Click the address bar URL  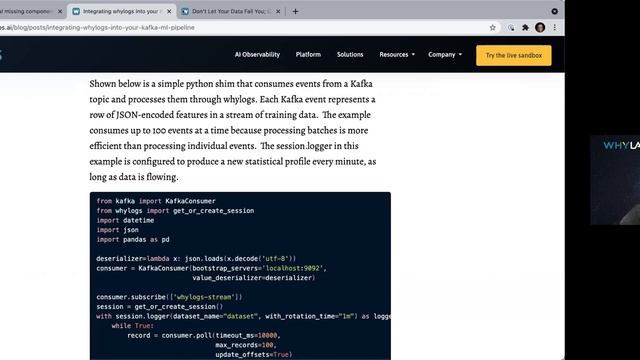click(97, 27)
